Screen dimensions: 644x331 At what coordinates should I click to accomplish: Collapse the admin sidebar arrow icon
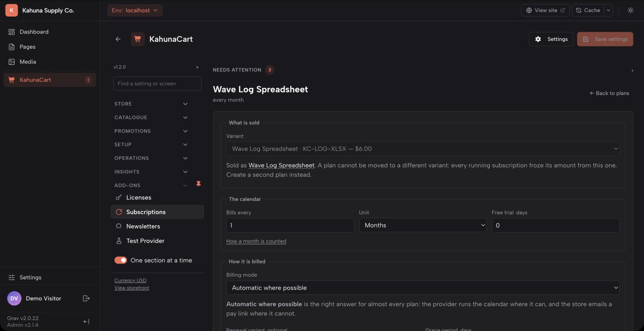86,322
